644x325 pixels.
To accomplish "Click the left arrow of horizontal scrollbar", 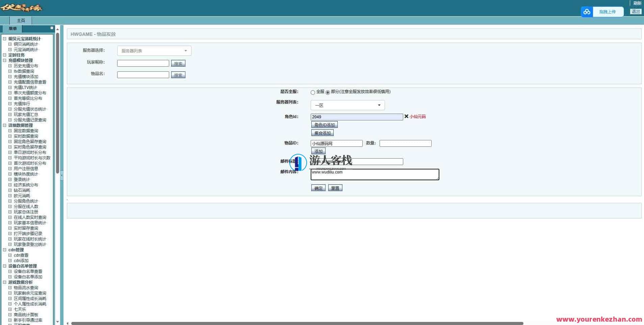I will coord(68,323).
